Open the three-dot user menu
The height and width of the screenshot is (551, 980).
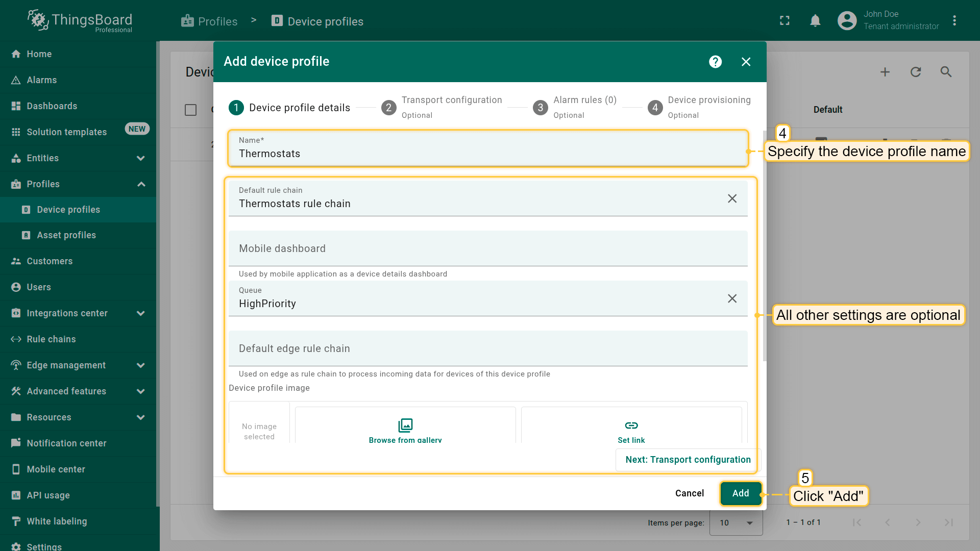click(954, 21)
